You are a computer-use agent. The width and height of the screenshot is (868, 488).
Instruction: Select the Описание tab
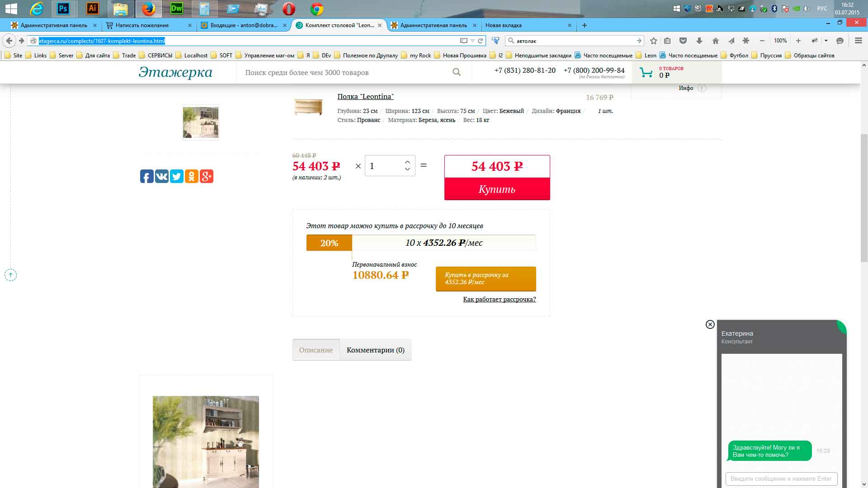pyautogui.click(x=316, y=350)
